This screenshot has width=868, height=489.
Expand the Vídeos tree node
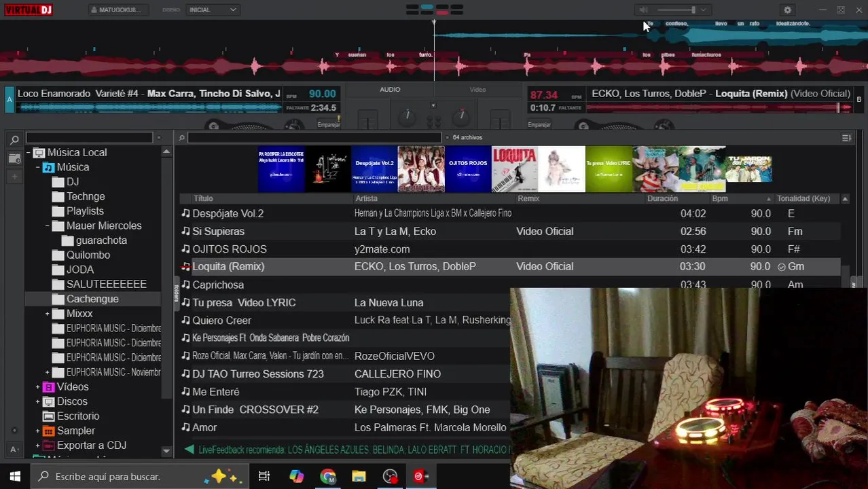(x=38, y=387)
